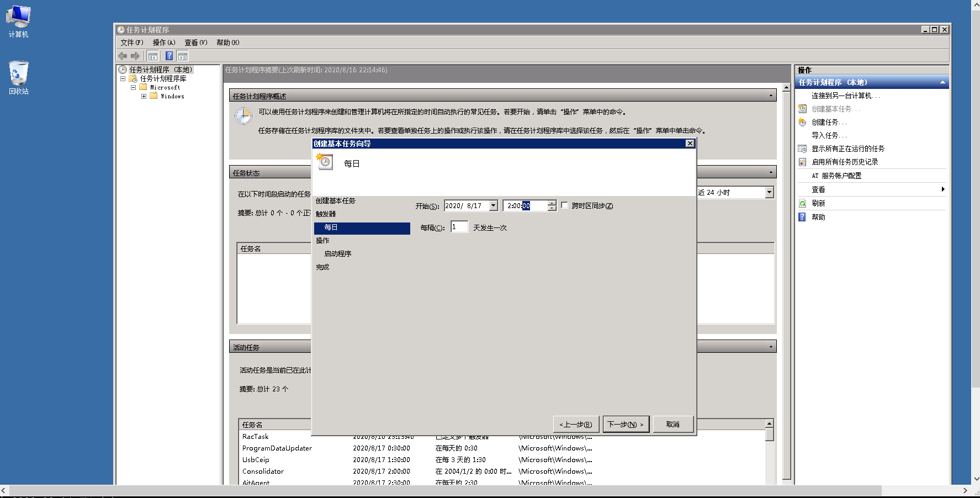Viewport: 980px width, 498px height.
Task: Open the Recycle Bin desktop icon
Action: click(18, 78)
